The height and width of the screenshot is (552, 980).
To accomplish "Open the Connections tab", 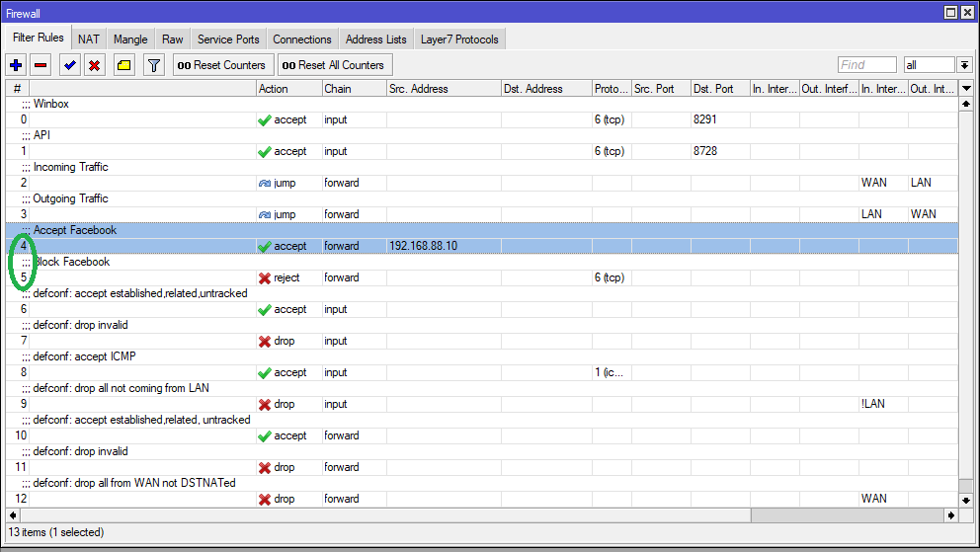I will coord(302,39).
